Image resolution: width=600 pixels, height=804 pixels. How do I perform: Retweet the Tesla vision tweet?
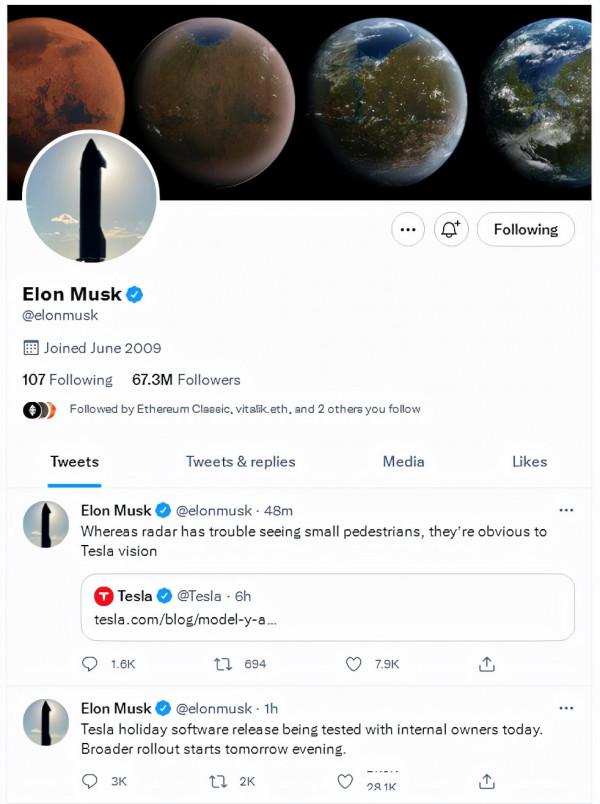tap(225, 664)
